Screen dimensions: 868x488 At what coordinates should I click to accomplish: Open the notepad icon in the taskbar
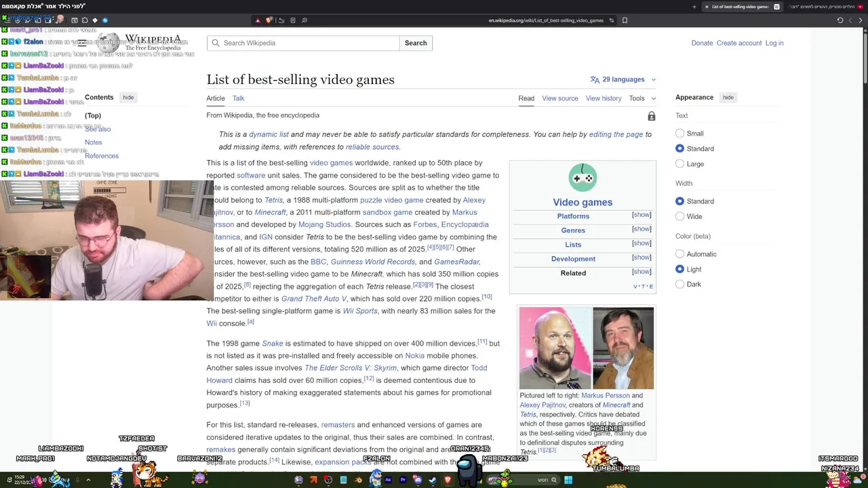click(344, 480)
